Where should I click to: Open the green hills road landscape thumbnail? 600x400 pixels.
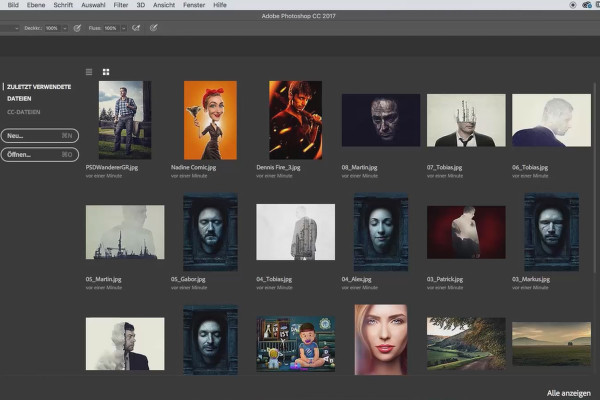click(466, 343)
